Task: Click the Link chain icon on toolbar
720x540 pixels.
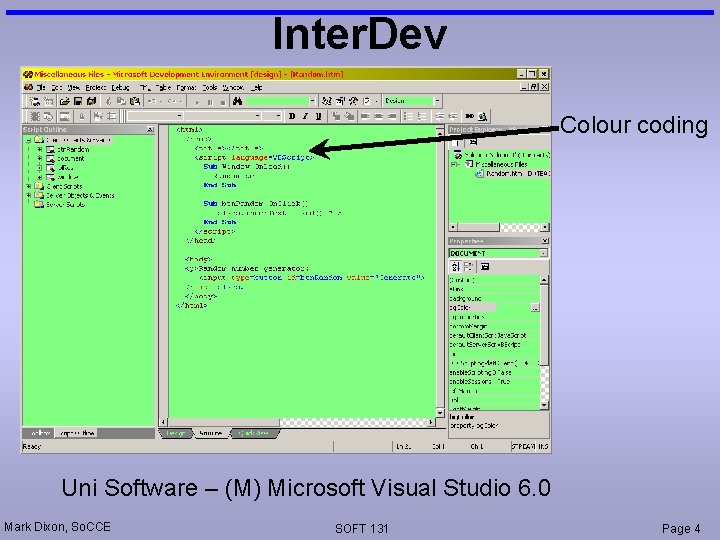Action: tap(469, 116)
